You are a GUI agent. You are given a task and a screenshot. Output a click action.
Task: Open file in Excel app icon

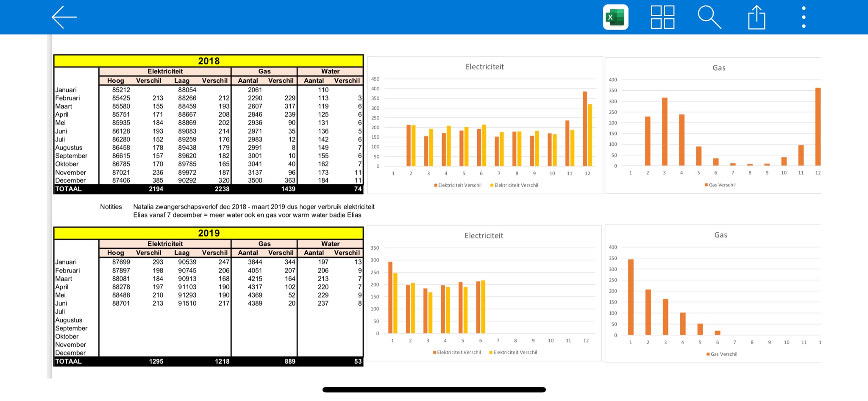(615, 17)
